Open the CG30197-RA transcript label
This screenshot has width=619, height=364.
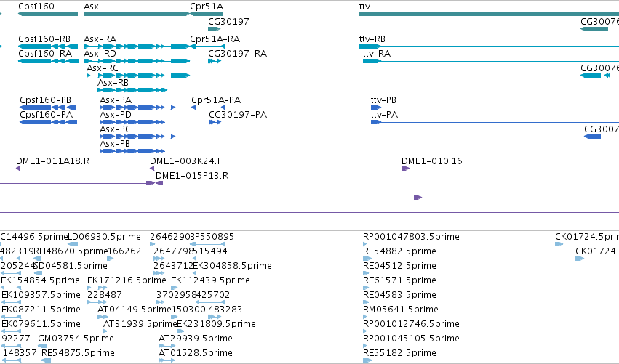(238, 54)
